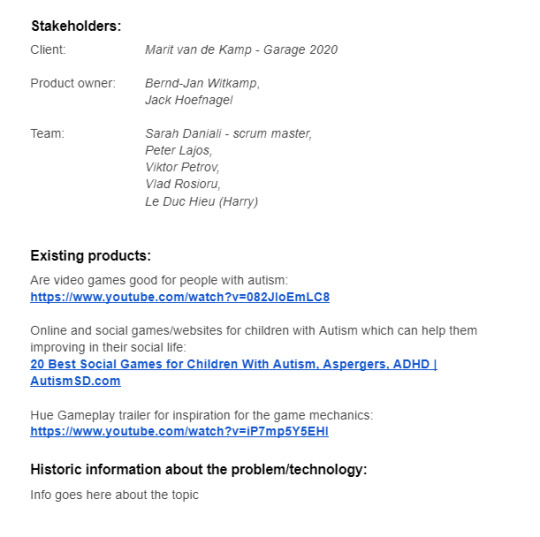Click the Product owner label
Screen dimensions: 540x537
pos(73,83)
